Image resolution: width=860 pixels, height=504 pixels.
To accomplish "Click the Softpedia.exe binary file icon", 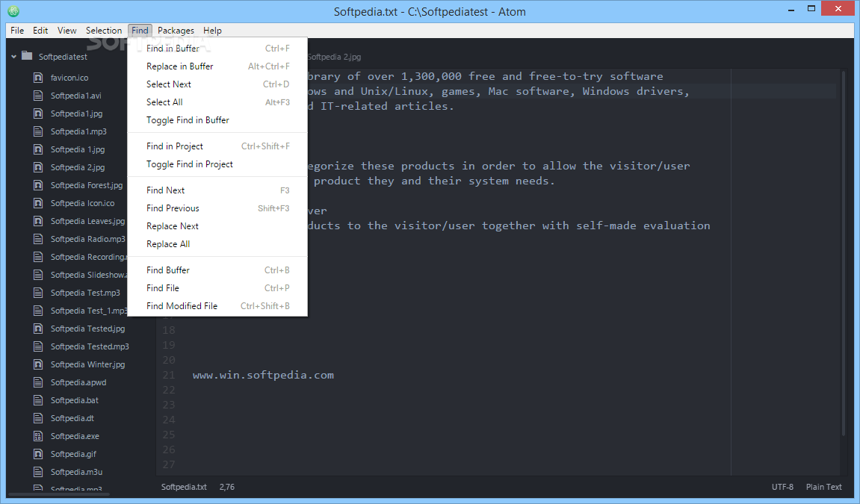I will (x=38, y=436).
